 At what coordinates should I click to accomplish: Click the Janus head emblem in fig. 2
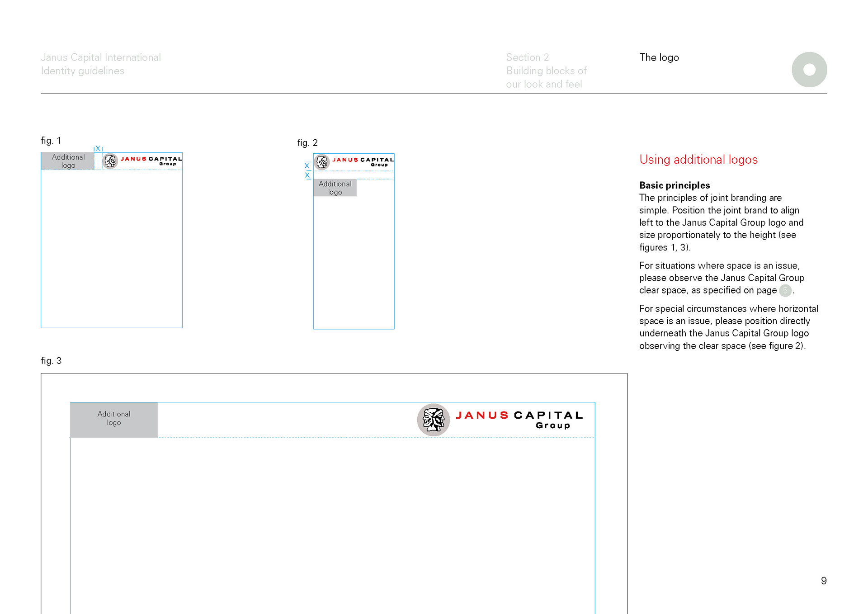pos(322,162)
